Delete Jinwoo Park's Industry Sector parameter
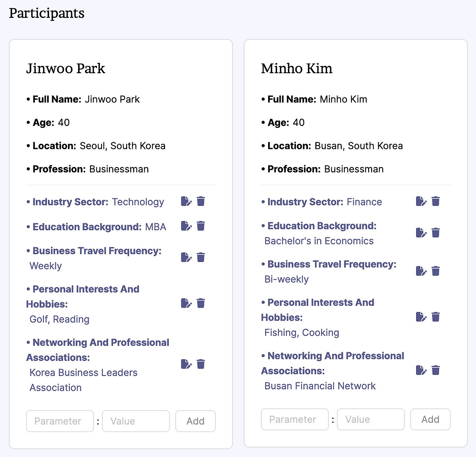 coord(201,201)
